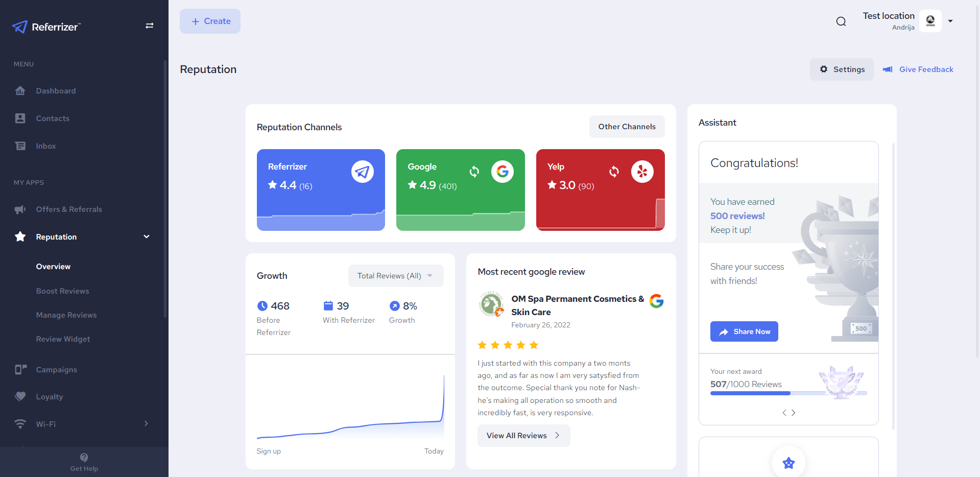
Task: Click the Loyalty heart icon in sidebar
Action: click(20, 396)
